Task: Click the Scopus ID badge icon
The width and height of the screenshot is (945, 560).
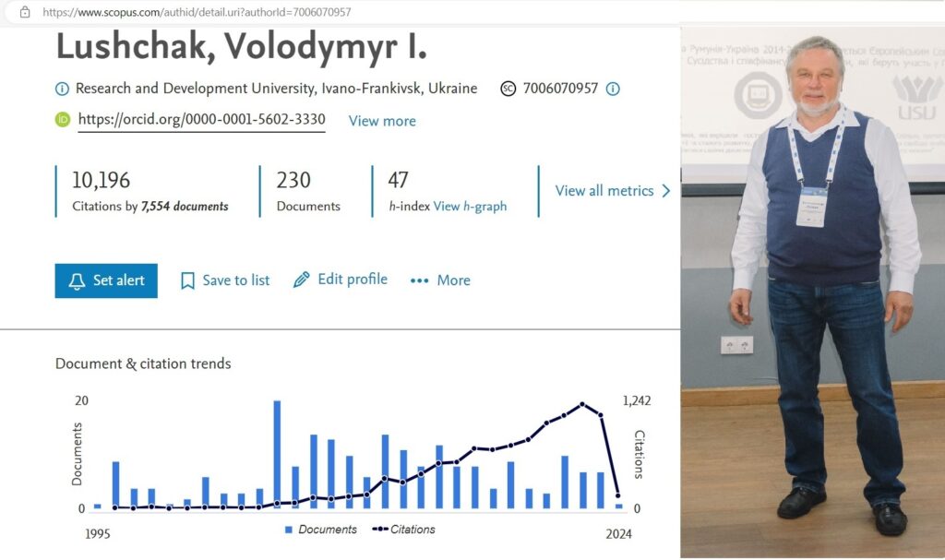Action: coord(508,89)
